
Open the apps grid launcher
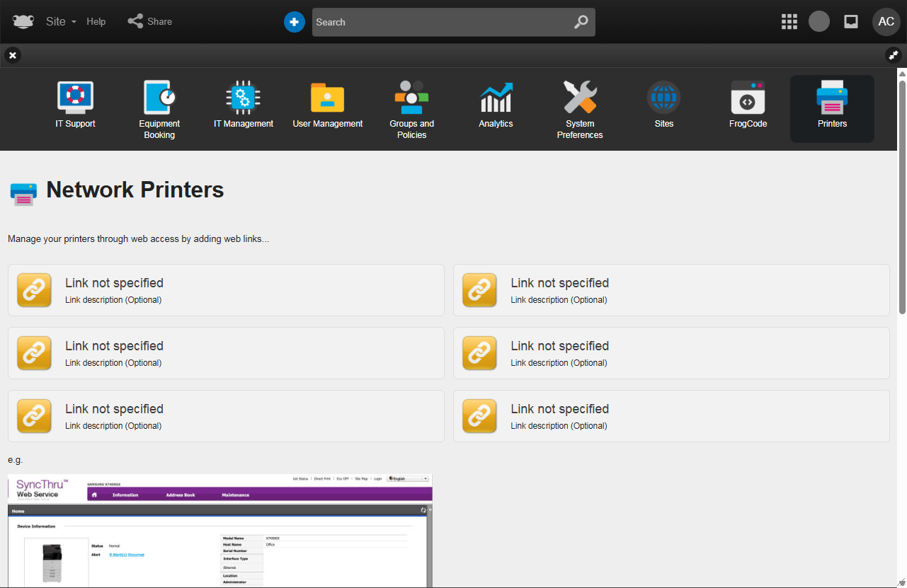pyautogui.click(x=789, y=22)
